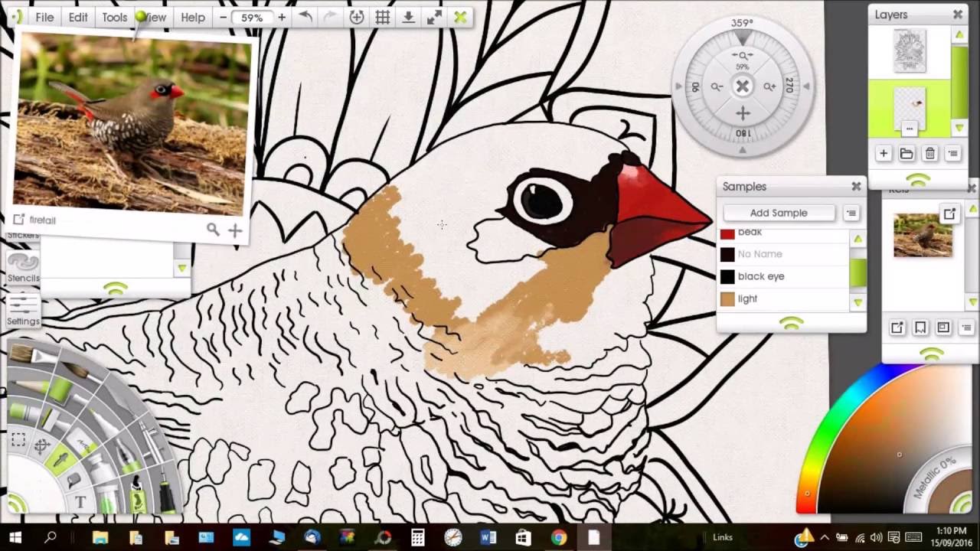
Task: Open the Windows Start menu
Action: (x=15, y=537)
